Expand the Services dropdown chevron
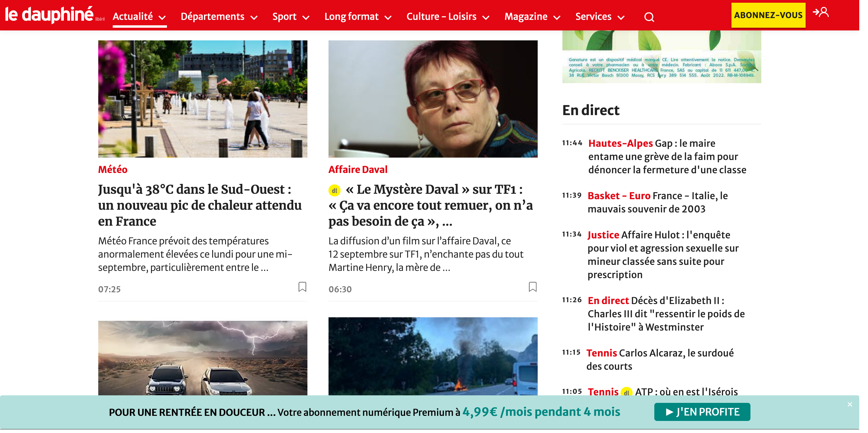Image resolution: width=868 pixels, height=433 pixels. tap(621, 17)
